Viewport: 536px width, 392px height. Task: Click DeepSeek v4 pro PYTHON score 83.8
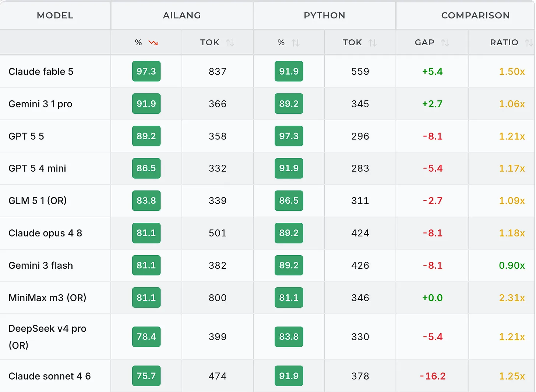point(289,337)
